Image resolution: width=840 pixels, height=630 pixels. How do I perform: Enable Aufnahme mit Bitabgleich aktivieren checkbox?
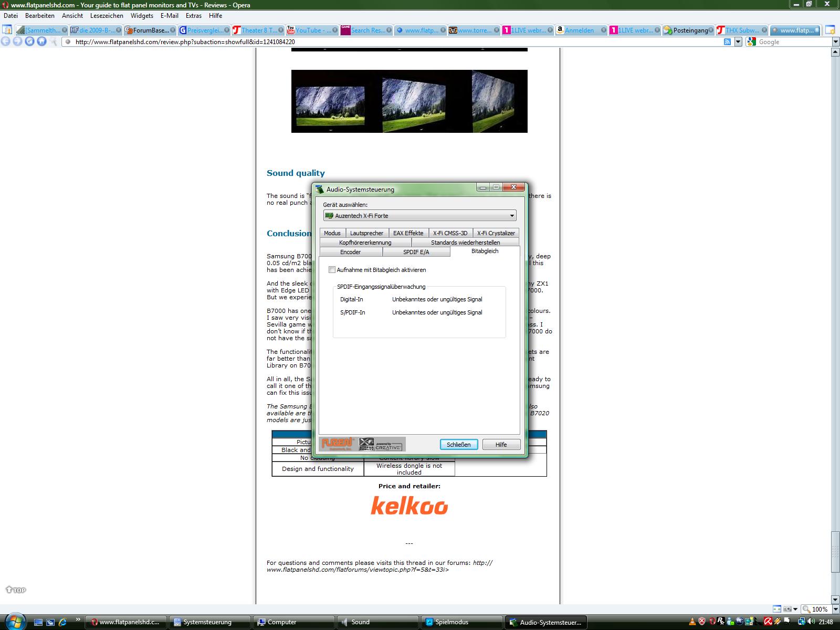pos(332,270)
